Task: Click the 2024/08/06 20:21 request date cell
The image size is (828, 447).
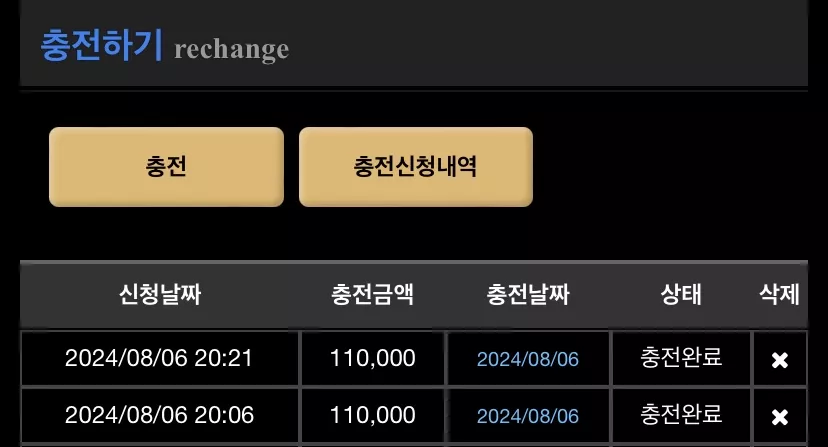Action: click(x=159, y=358)
